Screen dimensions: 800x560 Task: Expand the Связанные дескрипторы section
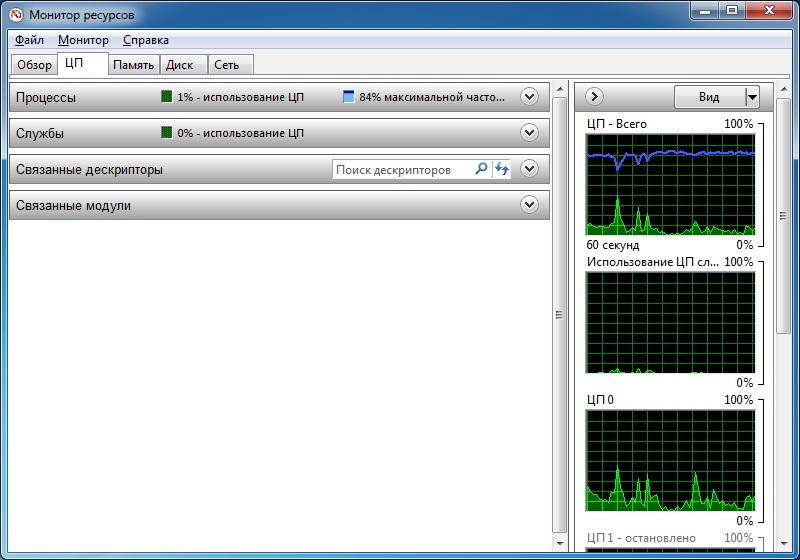[530, 169]
